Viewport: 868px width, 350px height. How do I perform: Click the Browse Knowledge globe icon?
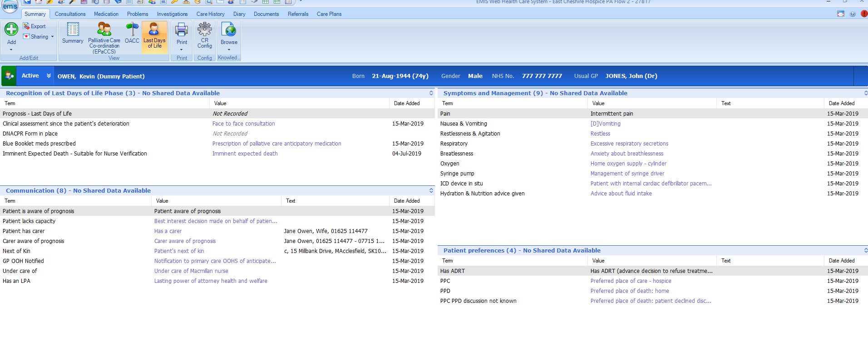(229, 30)
